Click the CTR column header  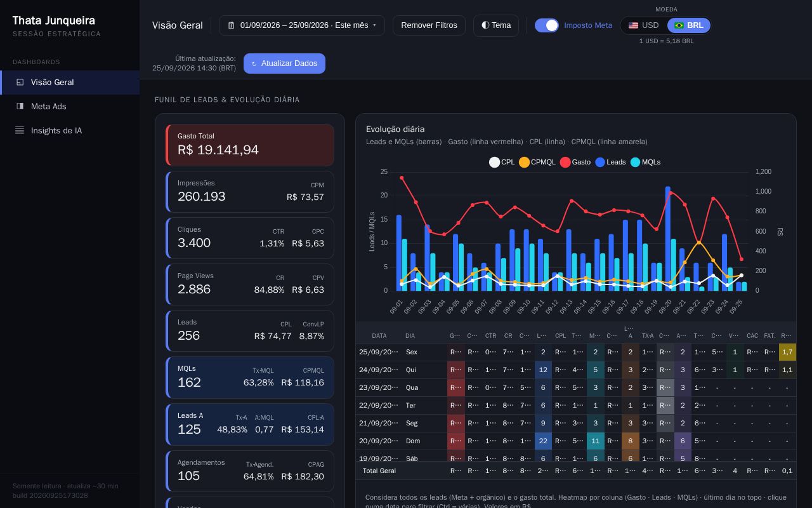tap(491, 336)
